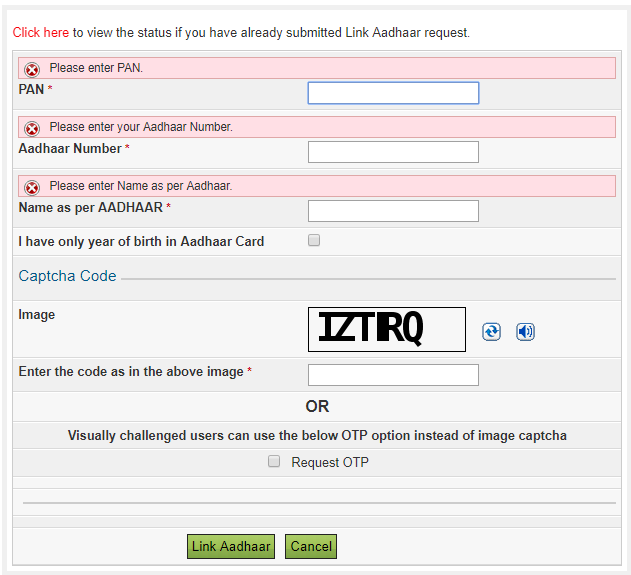Click the Cancel button
Image resolution: width=631 pixels, height=575 pixels.
pos(311,546)
